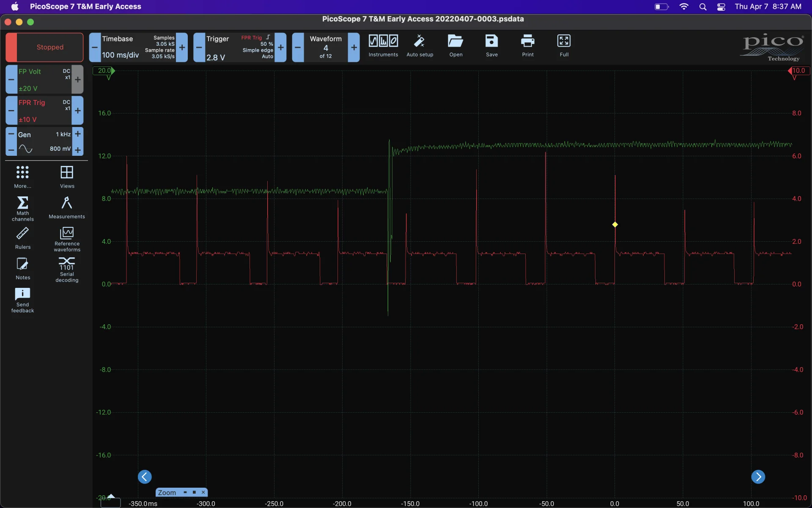Open the Measurements tool
The height and width of the screenshot is (508, 812).
(x=67, y=207)
